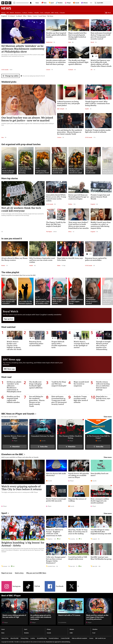The height and width of the screenshot is (644, 113).
Task: Open the BBC News on iPlayer and Sounds heading
Action: tap(19, 414)
